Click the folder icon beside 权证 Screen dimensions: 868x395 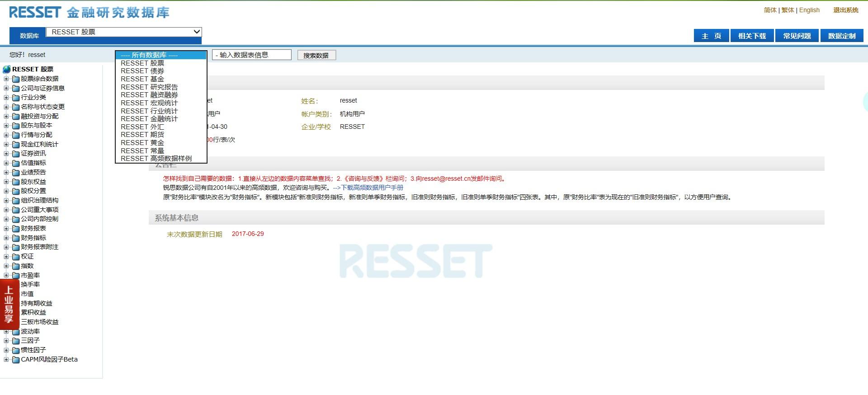[x=16, y=257]
